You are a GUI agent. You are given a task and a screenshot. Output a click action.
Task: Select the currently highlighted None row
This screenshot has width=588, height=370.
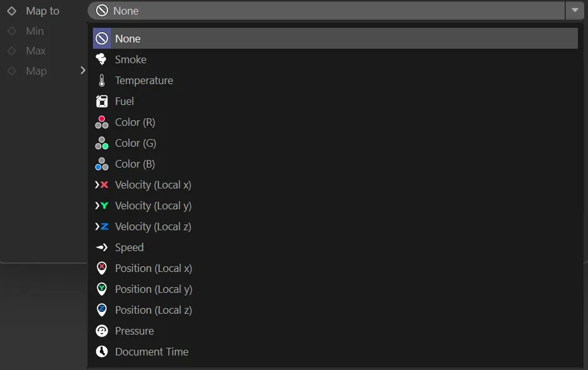coord(253,38)
